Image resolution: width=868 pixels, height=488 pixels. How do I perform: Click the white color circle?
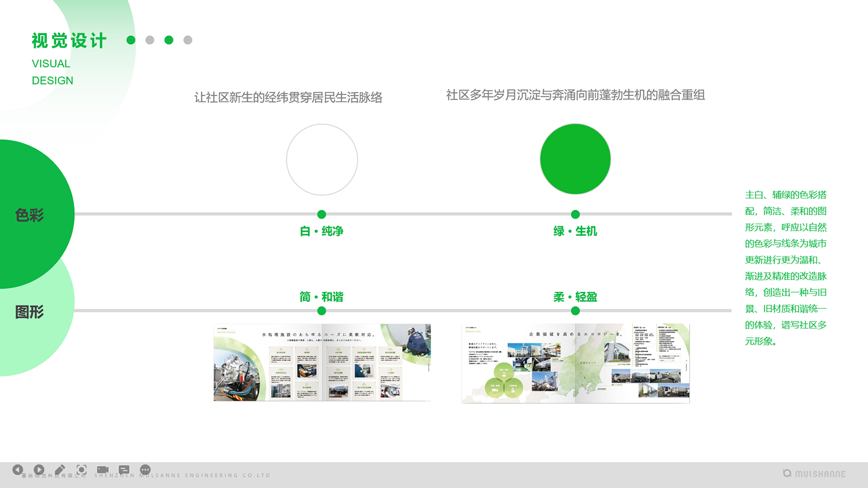(x=322, y=160)
